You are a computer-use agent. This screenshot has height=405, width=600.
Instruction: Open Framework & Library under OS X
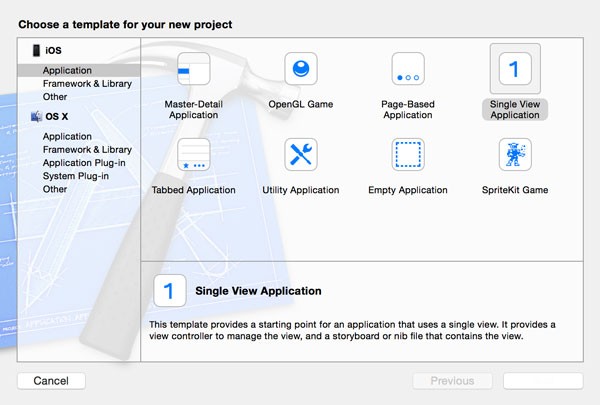tap(87, 149)
